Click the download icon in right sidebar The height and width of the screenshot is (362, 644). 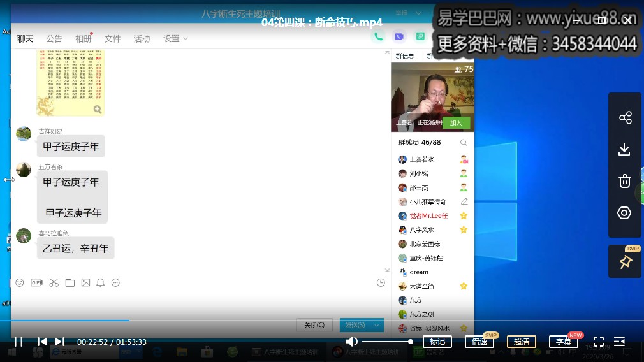[x=625, y=150]
